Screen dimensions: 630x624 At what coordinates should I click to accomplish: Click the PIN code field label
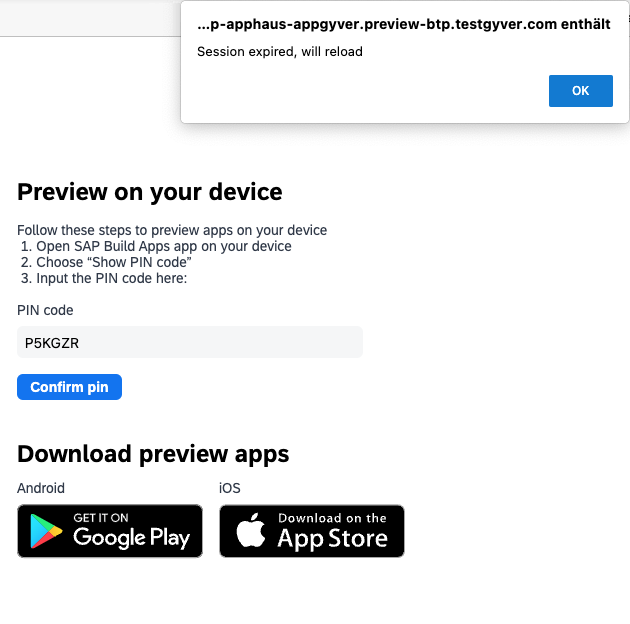pyautogui.click(x=45, y=310)
